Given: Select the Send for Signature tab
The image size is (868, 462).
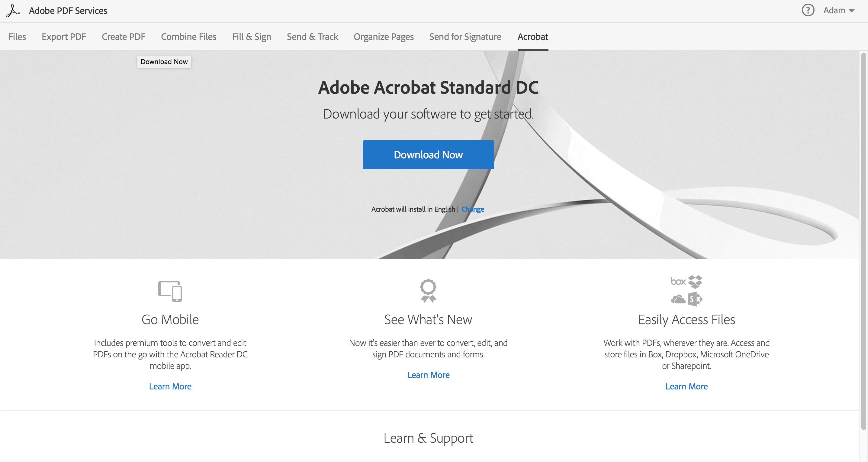Looking at the screenshot, I should click(465, 37).
